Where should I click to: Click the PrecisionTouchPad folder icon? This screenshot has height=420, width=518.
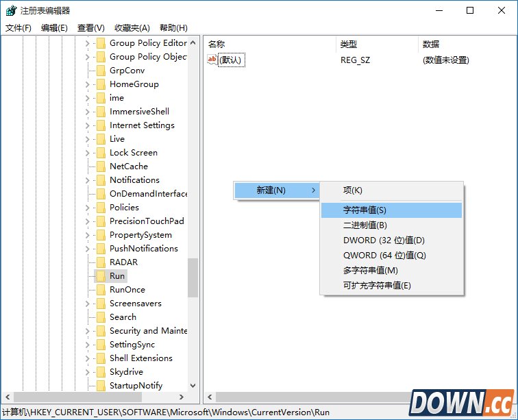click(x=101, y=221)
